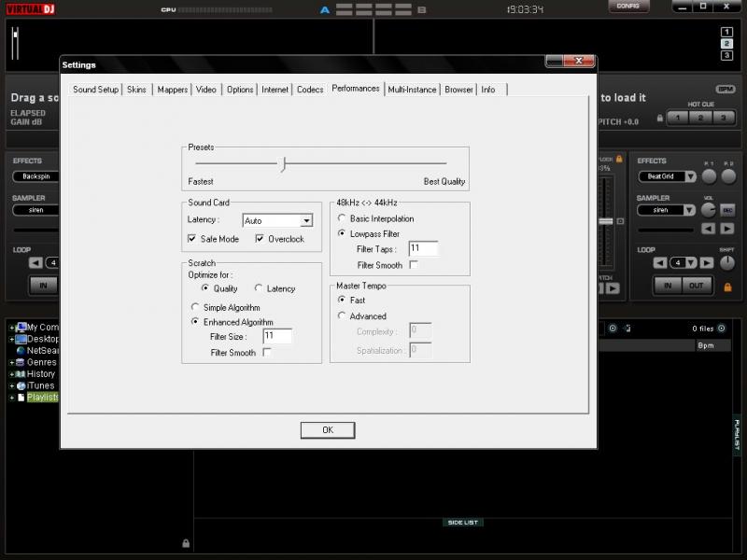Switch to Skins tab

(x=136, y=90)
